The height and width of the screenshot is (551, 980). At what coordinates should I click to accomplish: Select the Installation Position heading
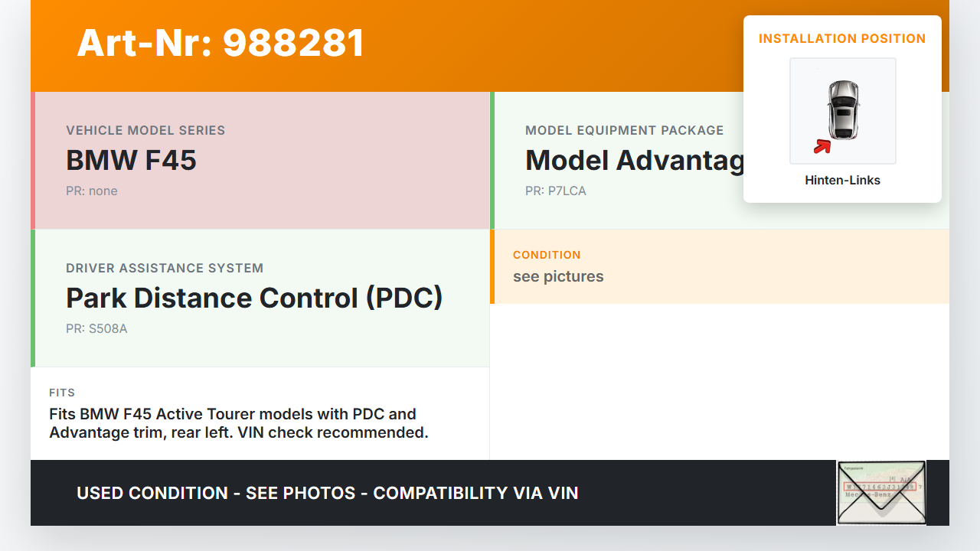click(842, 38)
